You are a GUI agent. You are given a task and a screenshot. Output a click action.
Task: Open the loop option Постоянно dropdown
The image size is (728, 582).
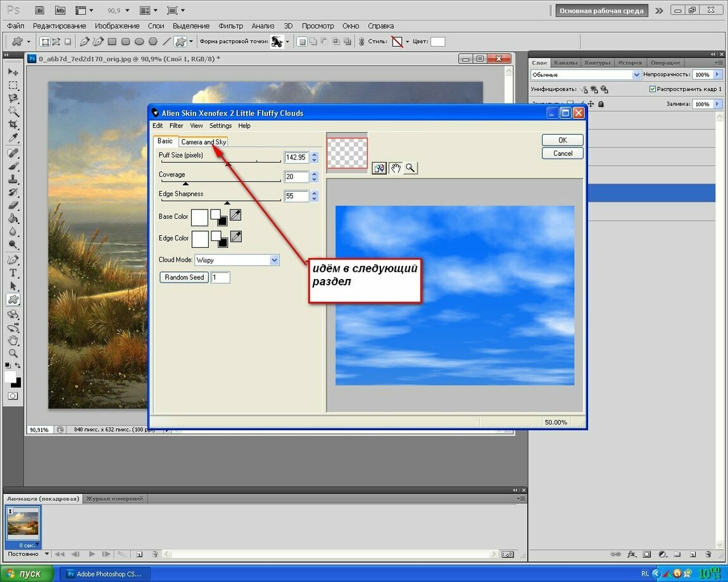click(47, 554)
